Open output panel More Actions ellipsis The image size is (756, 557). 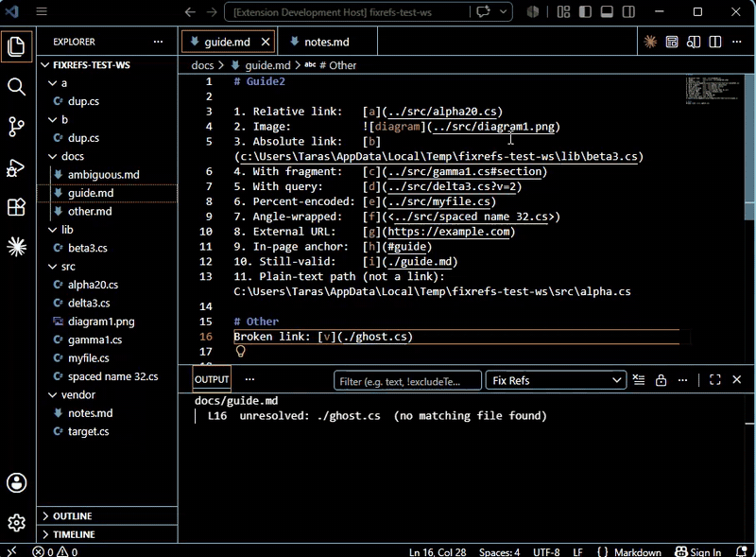[682, 380]
